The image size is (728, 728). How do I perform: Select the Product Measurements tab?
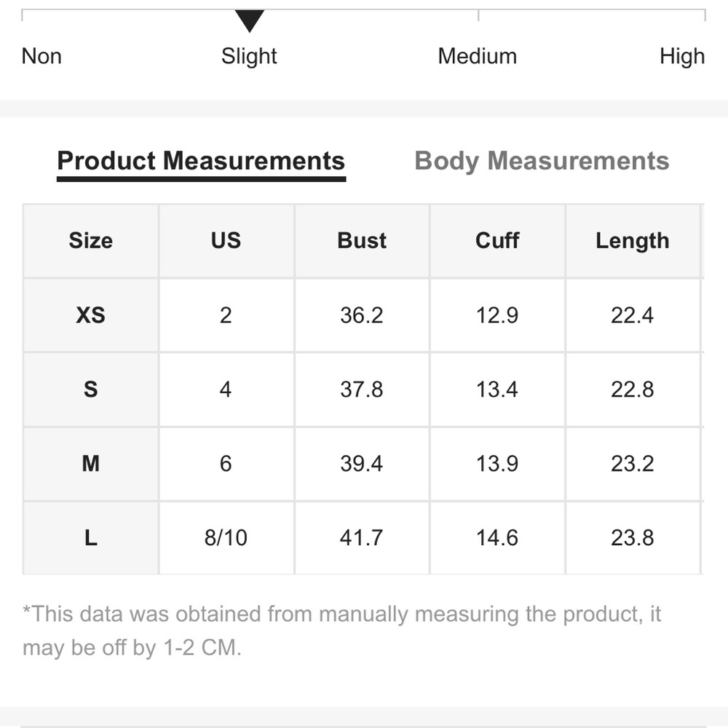point(201,161)
